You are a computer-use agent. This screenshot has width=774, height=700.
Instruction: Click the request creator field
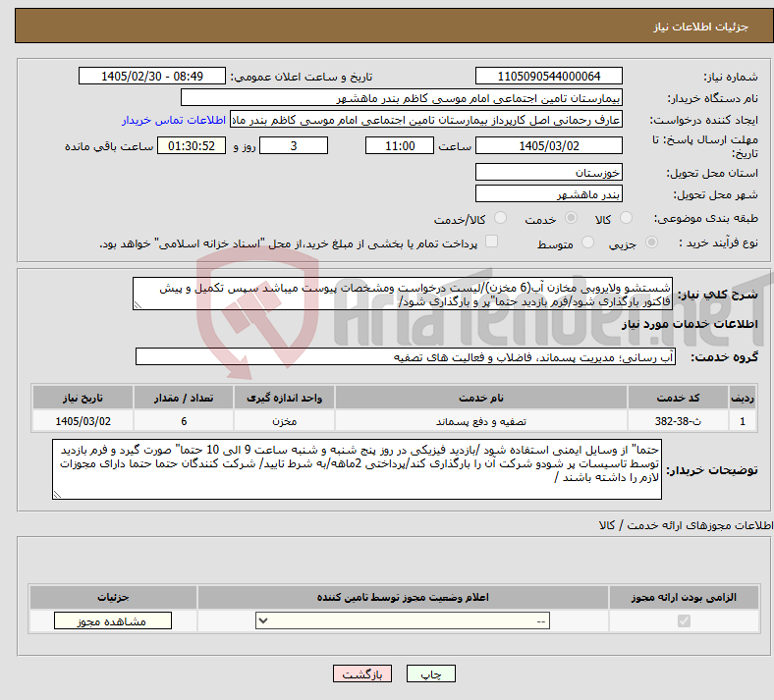(426, 120)
